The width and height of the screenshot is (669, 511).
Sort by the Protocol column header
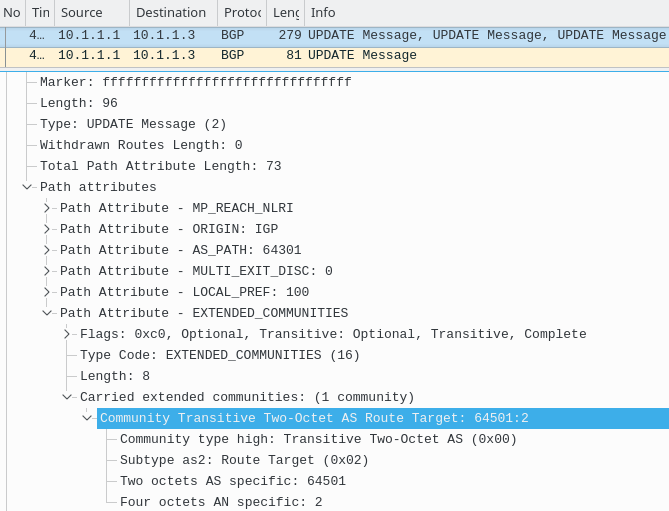coord(242,13)
